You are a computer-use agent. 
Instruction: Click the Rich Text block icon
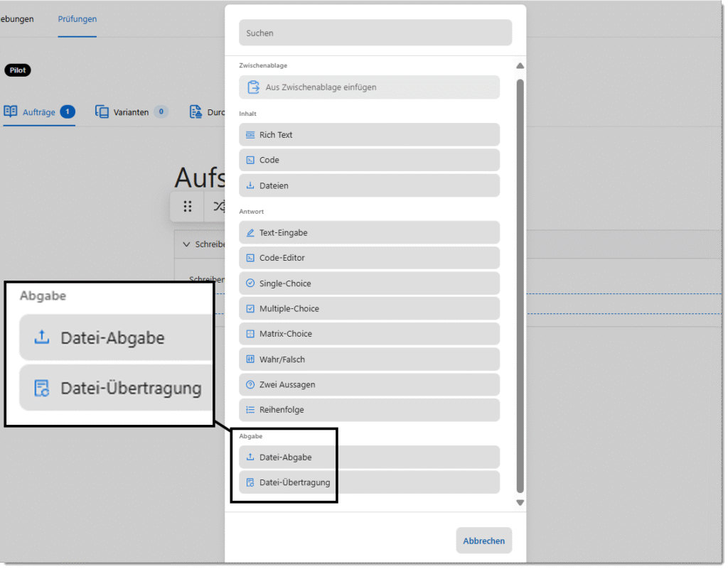tap(250, 135)
